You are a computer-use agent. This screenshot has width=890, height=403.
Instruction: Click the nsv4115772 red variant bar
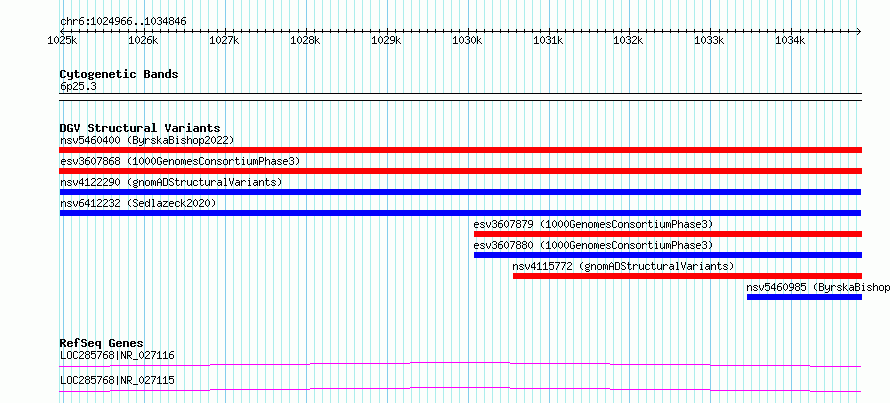[687, 276]
